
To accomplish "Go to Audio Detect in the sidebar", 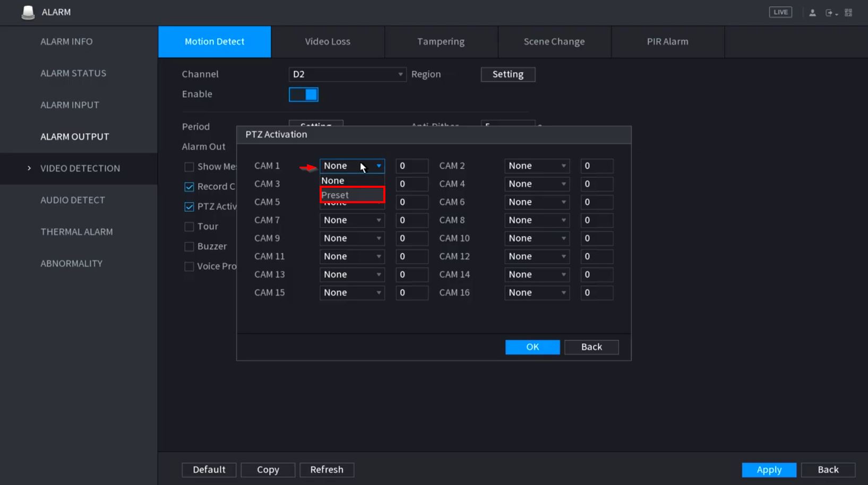I will pyautogui.click(x=73, y=200).
